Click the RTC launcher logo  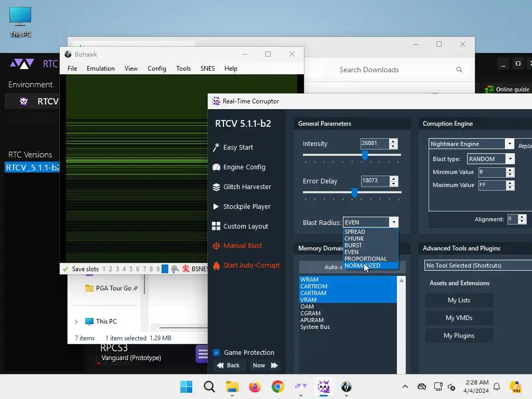22,63
